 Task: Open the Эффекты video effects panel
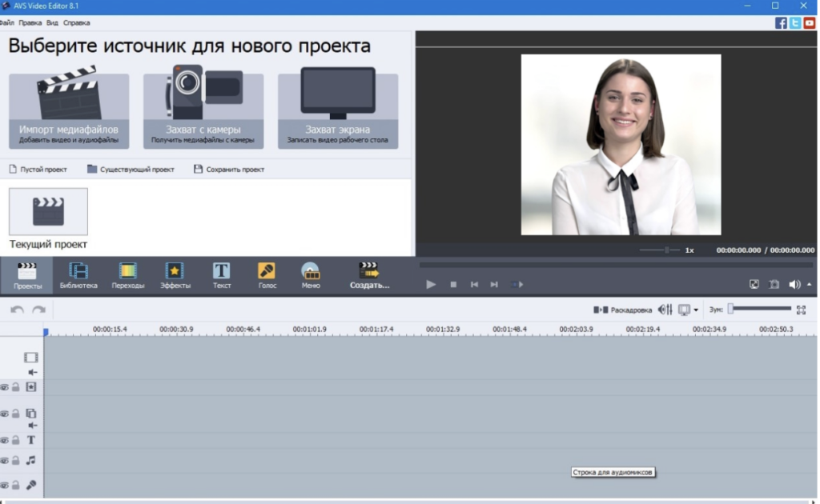coord(175,274)
